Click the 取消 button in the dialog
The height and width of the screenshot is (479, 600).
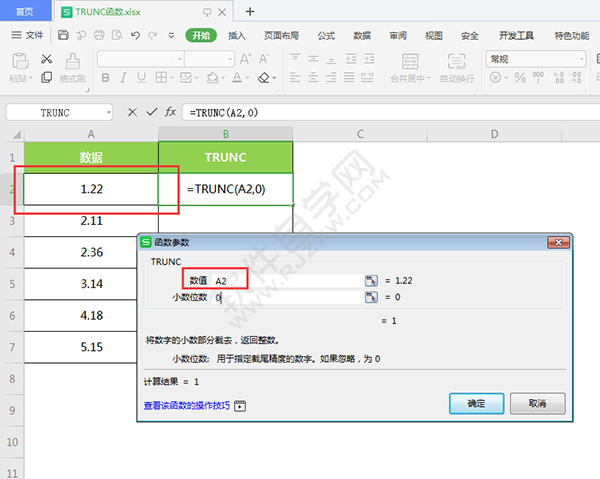pos(538,403)
